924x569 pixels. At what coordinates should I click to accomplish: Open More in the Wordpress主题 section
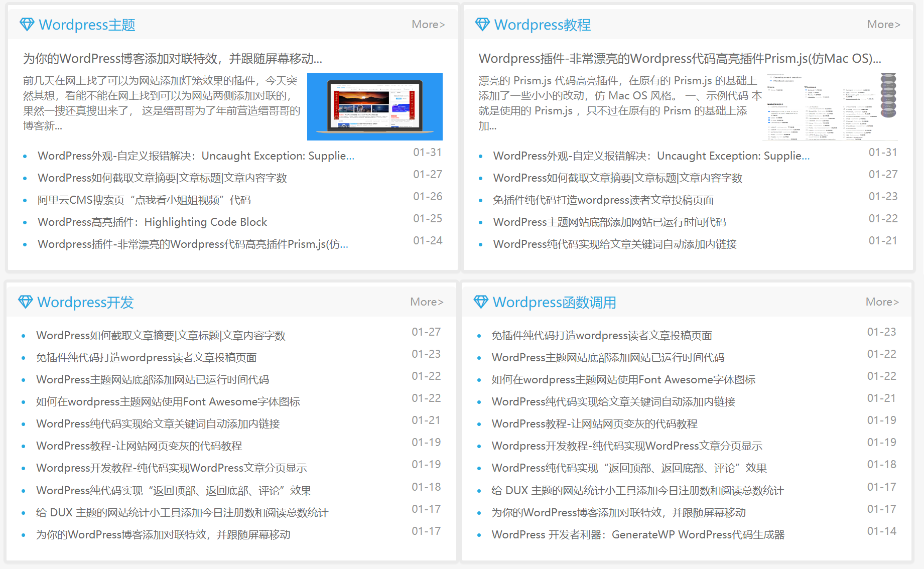428,25
